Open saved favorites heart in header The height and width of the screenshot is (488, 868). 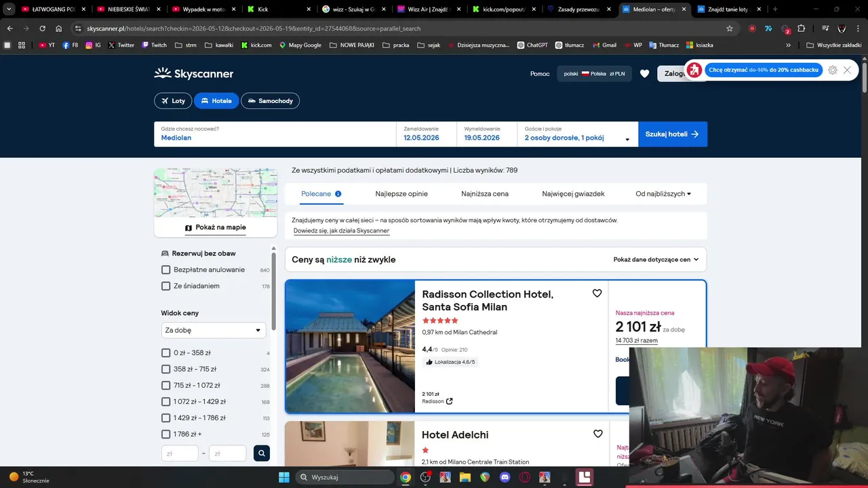click(x=644, y=74)
